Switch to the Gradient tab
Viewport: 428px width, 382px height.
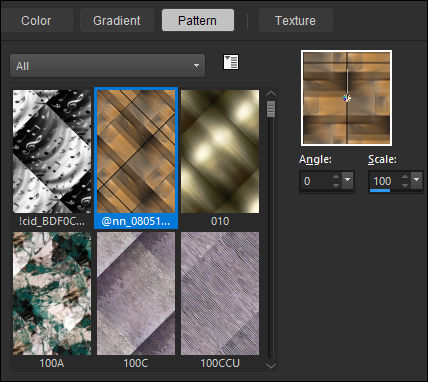tap(117, 21)
